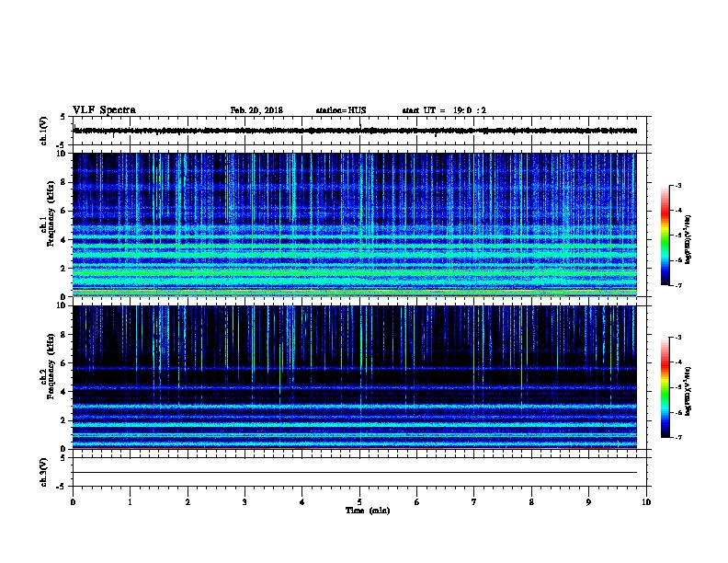
Task: Click the ch.2 spectrogram panel
Action: (x=355, y=377)
